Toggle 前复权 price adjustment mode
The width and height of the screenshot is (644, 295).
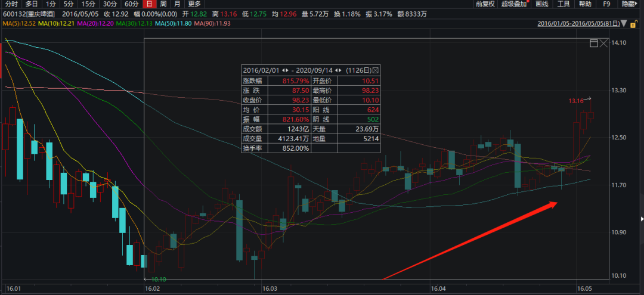485,4
